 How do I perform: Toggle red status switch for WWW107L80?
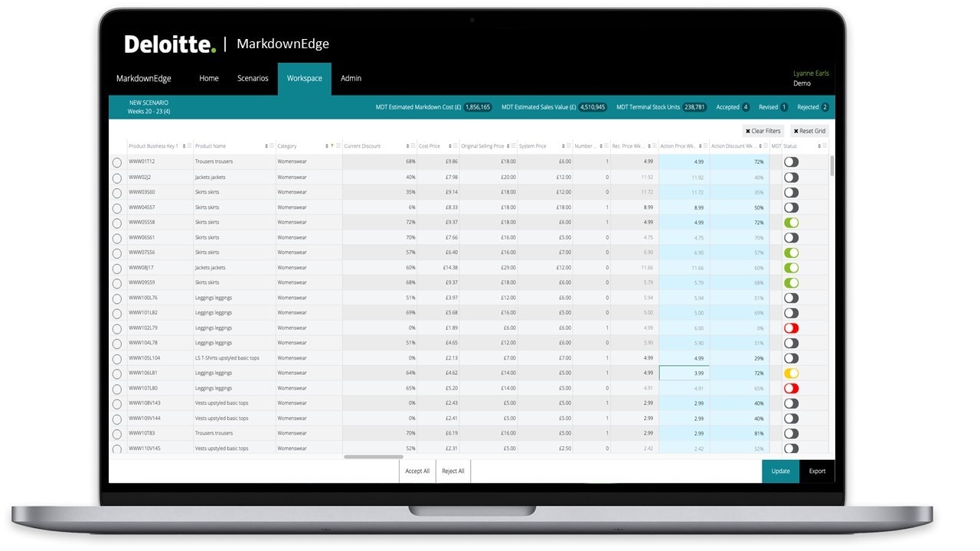(x=791, y=388)
